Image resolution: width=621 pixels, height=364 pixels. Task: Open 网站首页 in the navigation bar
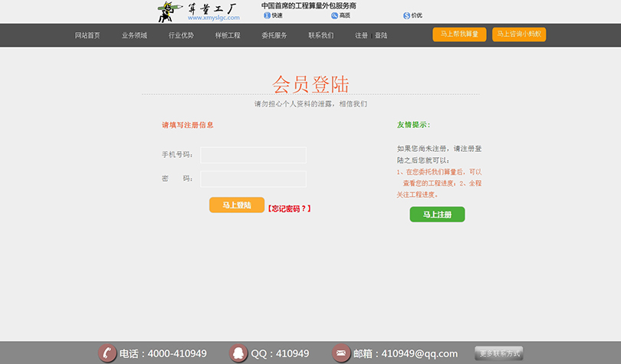coord(87,35)
